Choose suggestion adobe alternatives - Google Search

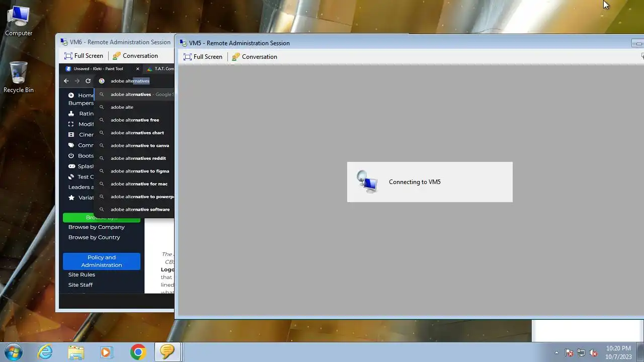click(134, 95)
